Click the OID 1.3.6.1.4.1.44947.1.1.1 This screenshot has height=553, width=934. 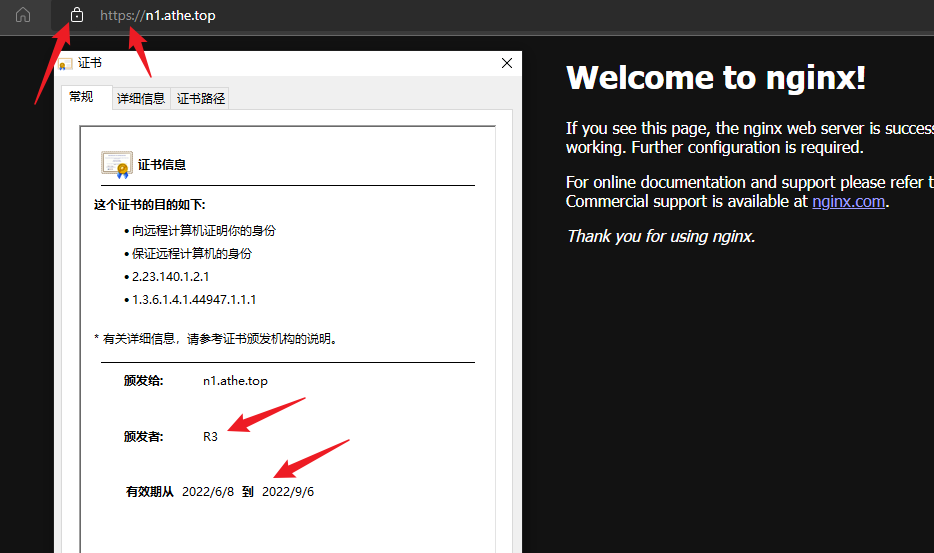[194, 300]
